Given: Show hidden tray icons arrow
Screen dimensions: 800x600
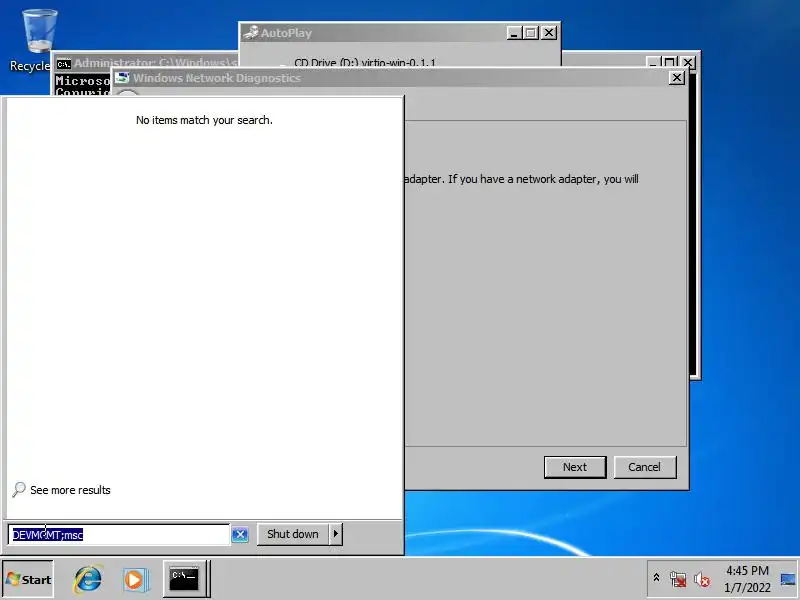Looking at the screenshot, I should pos(656,578).
